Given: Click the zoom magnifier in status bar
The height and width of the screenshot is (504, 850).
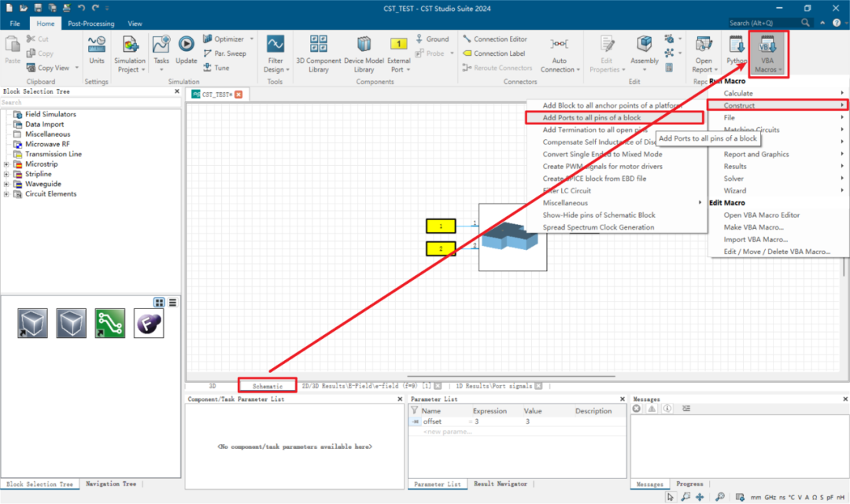Looking at the screenshot, I should coord(720,497).
